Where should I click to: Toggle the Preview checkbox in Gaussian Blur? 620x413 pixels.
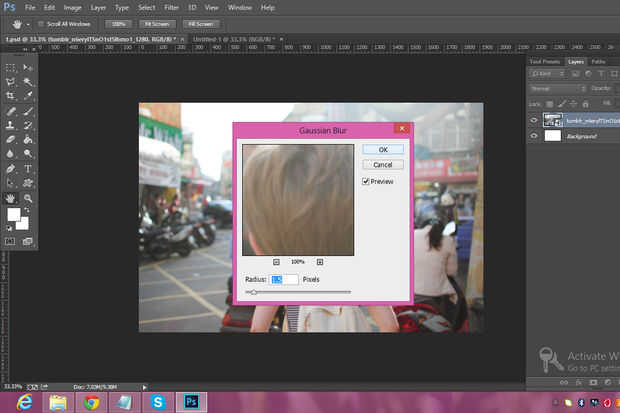click(367, 181)
